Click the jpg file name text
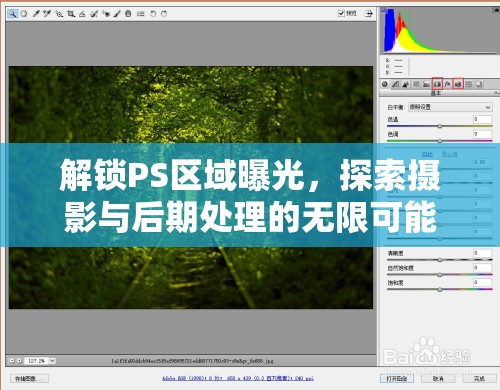This screenshot has width=500, height=390. 192,361
